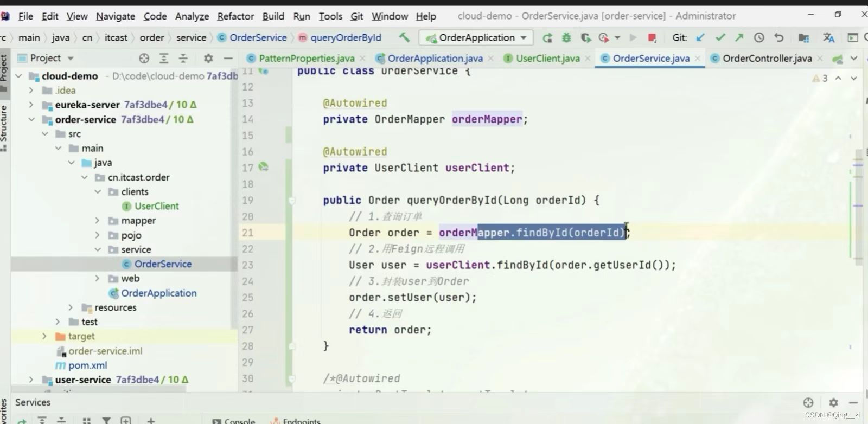This screenshot has height=424, width=868.
Task: Click the select opened file target icon
Action: pyautogui.click(x=144, y=58)
